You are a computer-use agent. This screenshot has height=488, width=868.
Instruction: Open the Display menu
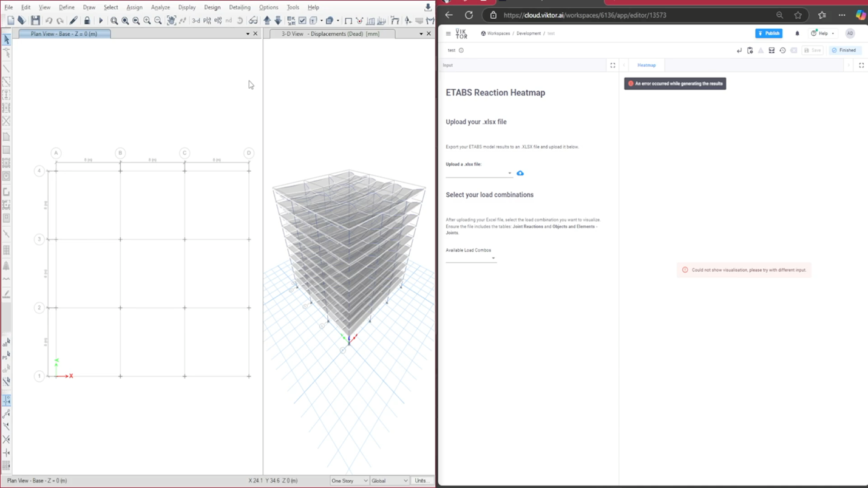(187, 7)
